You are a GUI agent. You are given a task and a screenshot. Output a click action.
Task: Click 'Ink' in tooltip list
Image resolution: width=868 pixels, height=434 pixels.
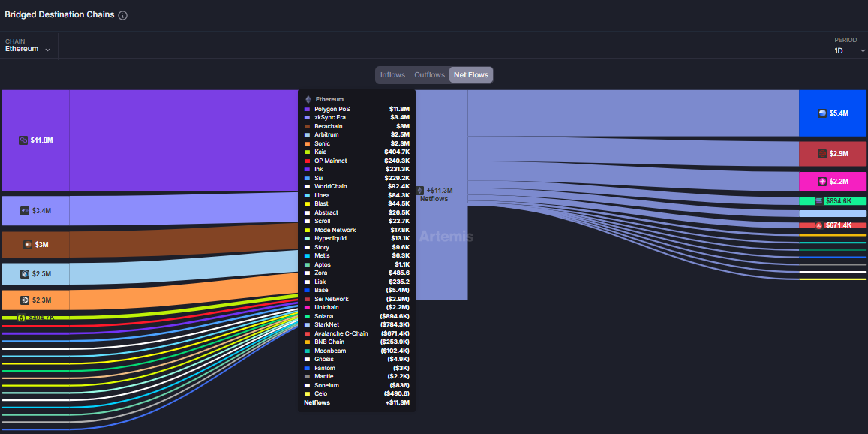point(318,169)
